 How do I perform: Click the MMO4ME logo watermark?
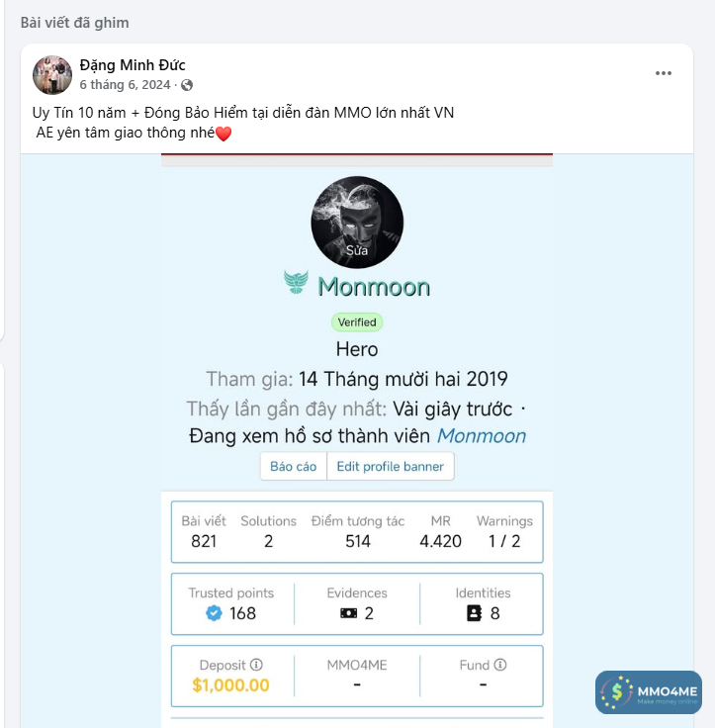click(x=648, y=692)
